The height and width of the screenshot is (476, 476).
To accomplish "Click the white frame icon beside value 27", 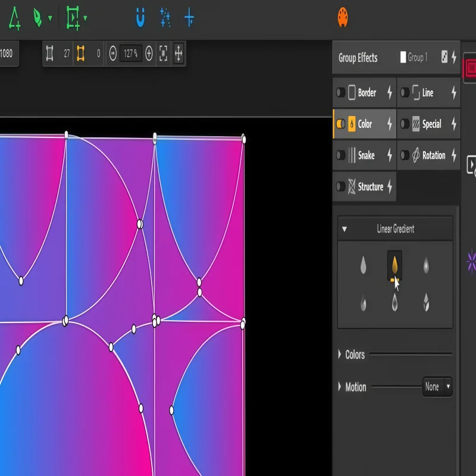I will (50, 54).
